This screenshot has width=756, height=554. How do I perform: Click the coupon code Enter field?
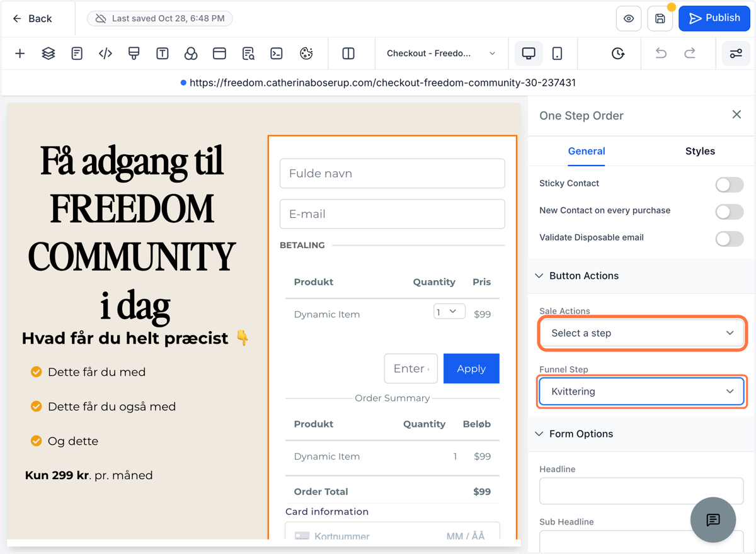pyautogui.click(x=411, y=368)
